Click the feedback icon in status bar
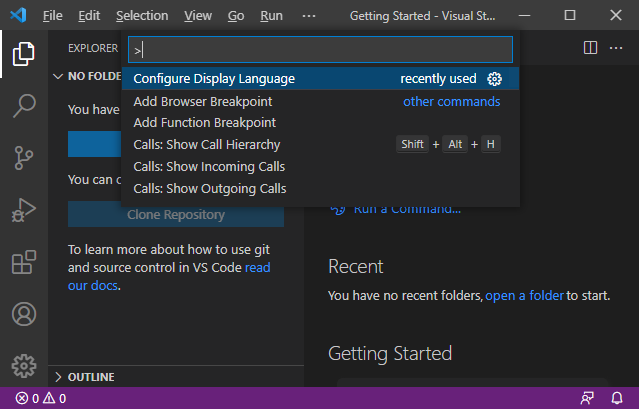The height and width of the screenshot is (409, 639). [588, 398]
